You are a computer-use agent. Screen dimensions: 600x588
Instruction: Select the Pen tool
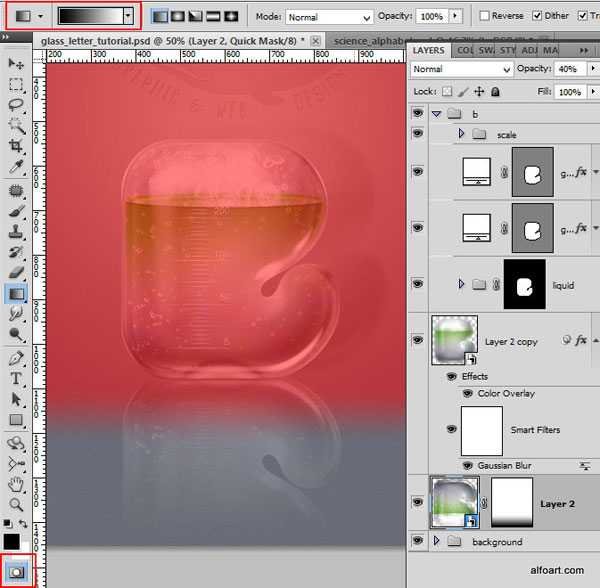coord(16,358)
